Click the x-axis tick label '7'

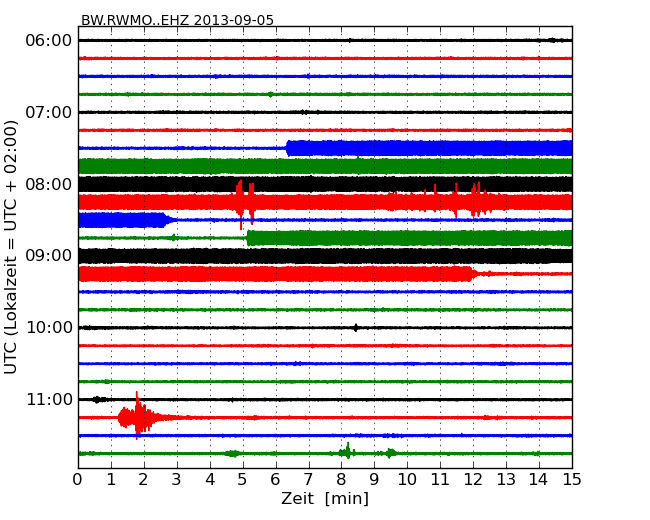308,480
